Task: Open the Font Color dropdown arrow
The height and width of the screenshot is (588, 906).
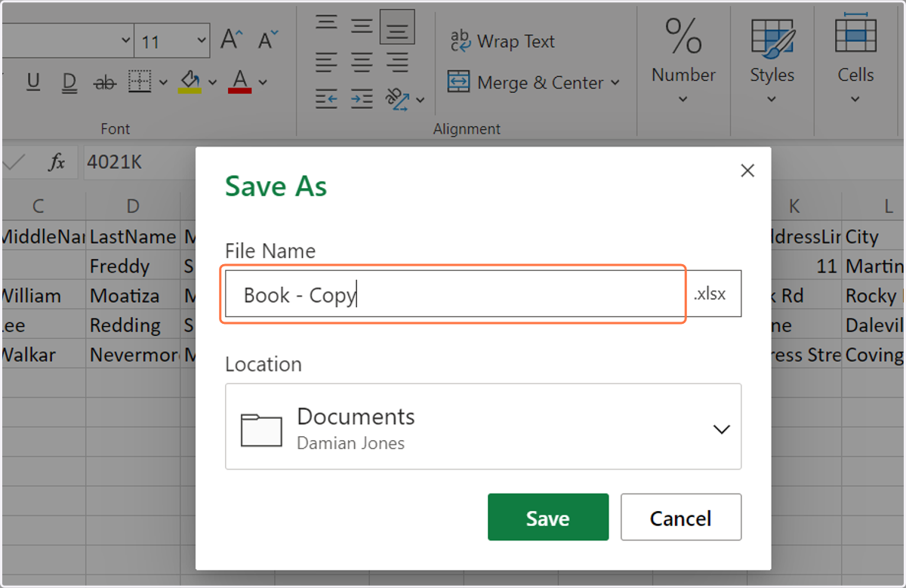Action: [x=263, y=82]
